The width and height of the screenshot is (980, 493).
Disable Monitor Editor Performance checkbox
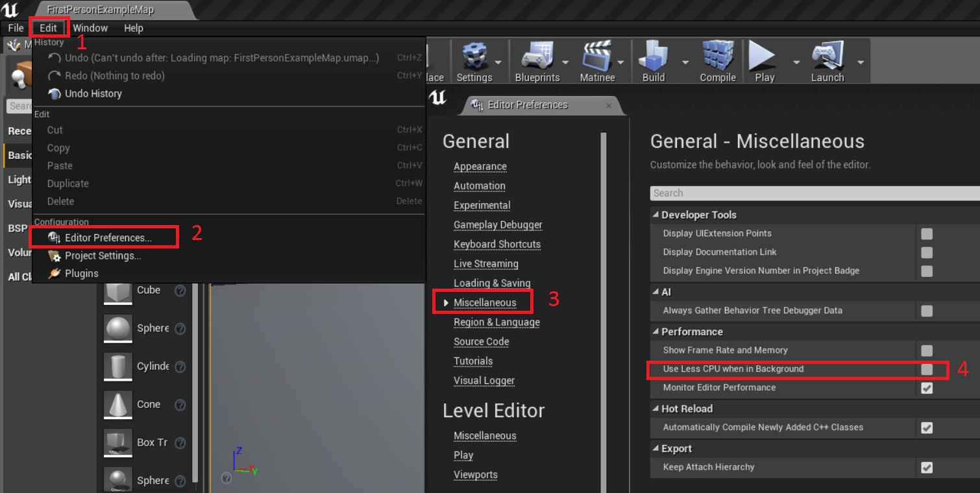click(927, 388)
